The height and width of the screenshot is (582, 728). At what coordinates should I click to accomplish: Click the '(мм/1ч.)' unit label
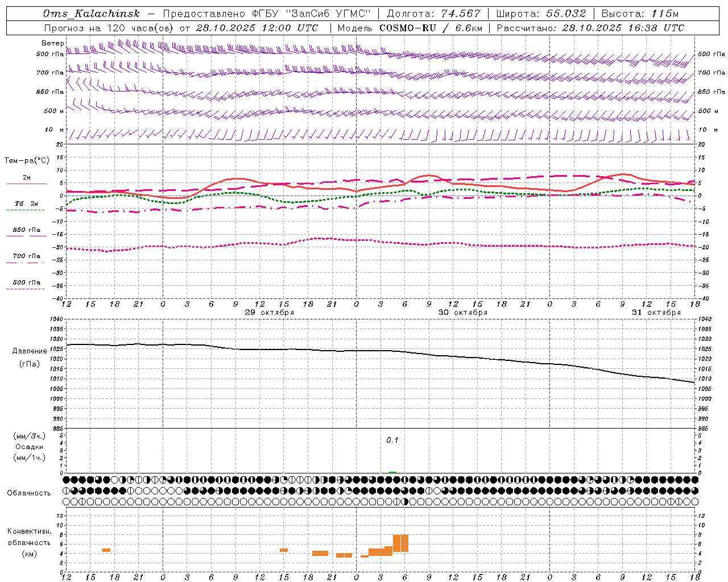[x=30, y=458]
